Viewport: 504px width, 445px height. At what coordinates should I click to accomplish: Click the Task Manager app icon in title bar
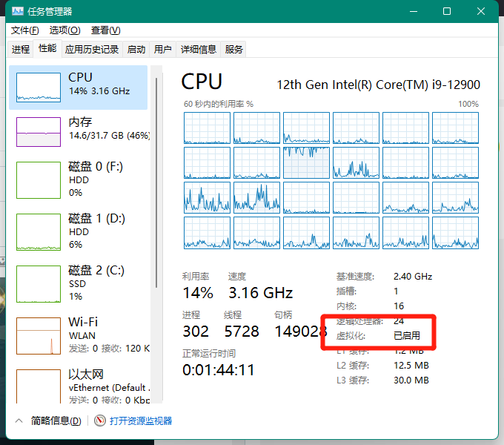tap(16, 11)
